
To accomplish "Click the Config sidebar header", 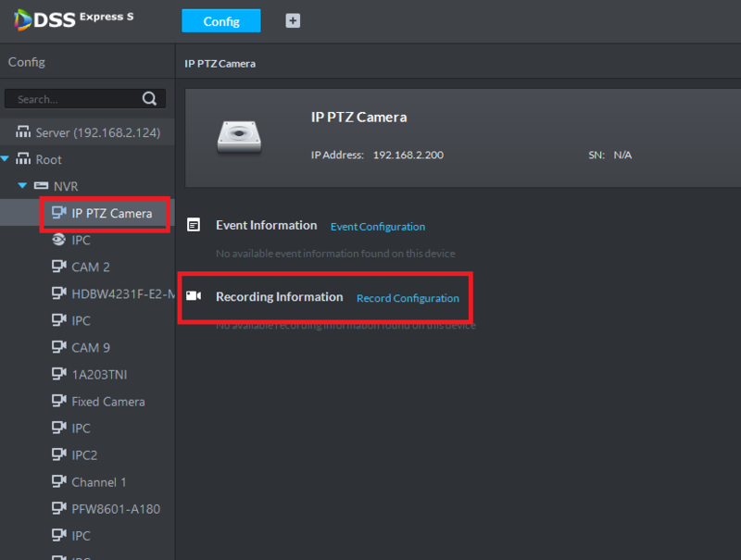I will click(x=27, y=62).
